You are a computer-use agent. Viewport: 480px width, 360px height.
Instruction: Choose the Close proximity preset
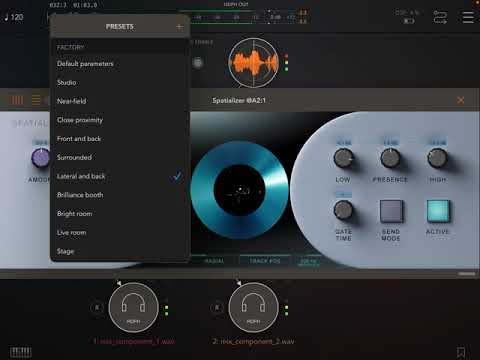click(x=120, y=120)
